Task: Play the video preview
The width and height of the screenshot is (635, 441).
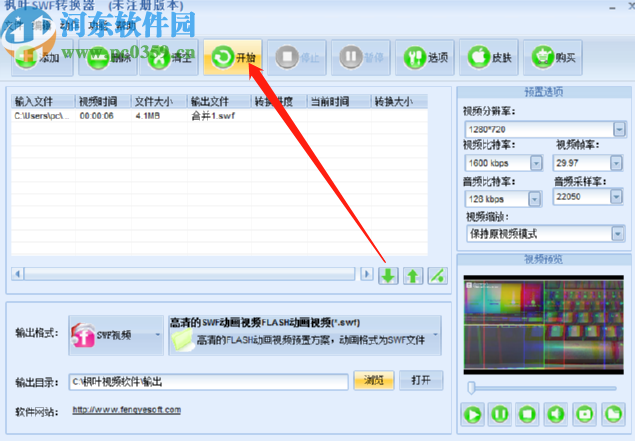Action: (x=472, y=415)
